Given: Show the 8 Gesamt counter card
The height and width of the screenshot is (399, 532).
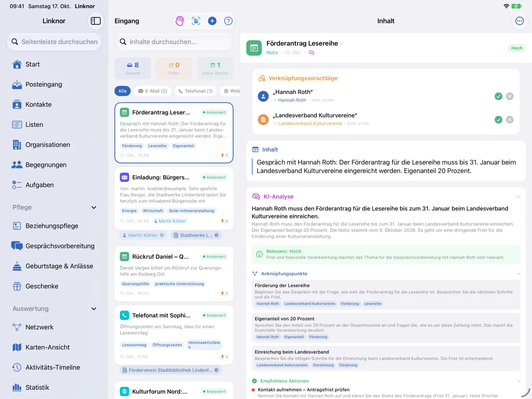Looking at the screenshot, I should (x=133, y=68).
